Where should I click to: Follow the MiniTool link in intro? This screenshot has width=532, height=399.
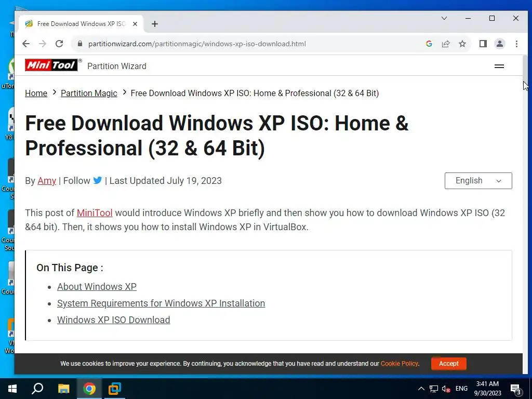coord(95,212)
